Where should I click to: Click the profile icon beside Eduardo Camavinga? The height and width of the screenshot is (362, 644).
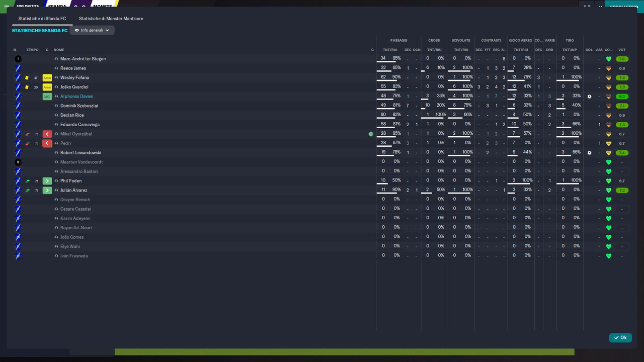[x=56, y=125]
